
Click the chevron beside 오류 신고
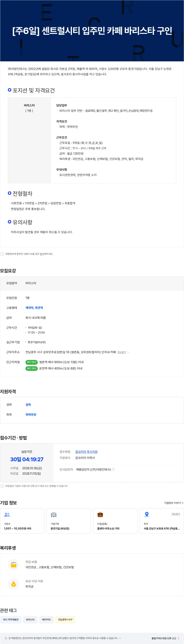[178, 638]
